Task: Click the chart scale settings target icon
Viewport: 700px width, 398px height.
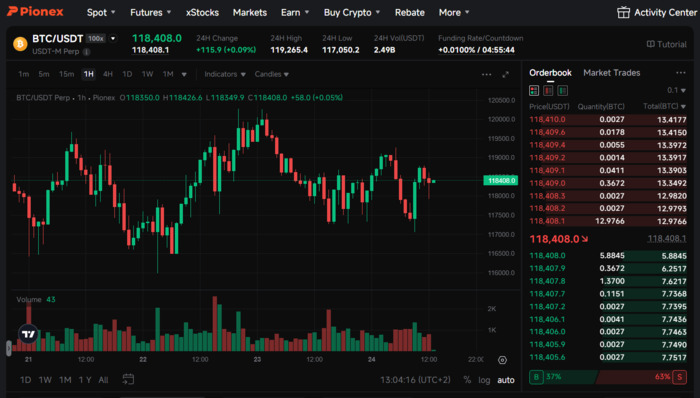Action: (x=502, y=360)
